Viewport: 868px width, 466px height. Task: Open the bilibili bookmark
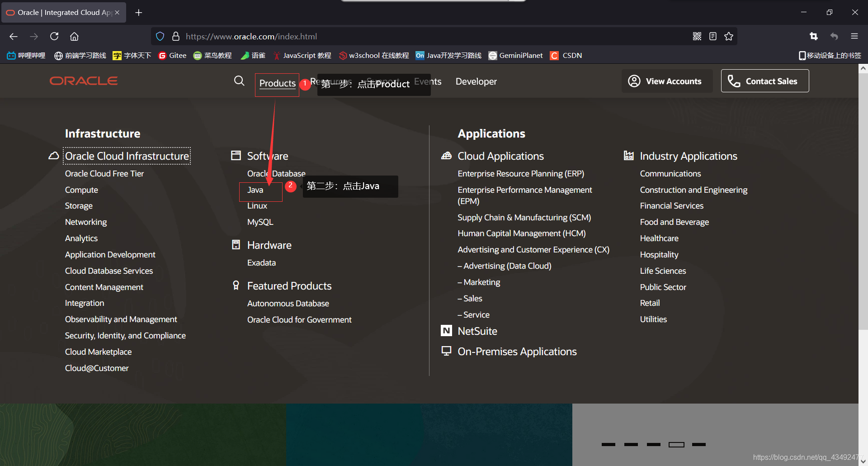point(26,56)
